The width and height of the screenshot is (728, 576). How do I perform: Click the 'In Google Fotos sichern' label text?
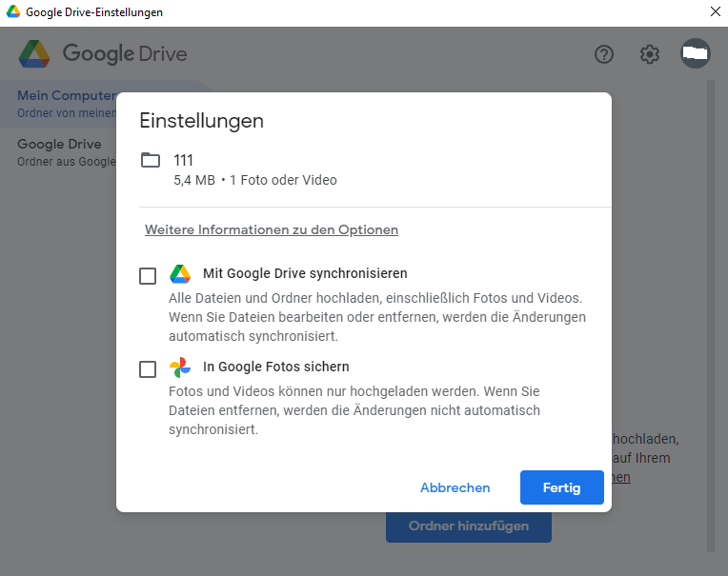click(275, 367)
